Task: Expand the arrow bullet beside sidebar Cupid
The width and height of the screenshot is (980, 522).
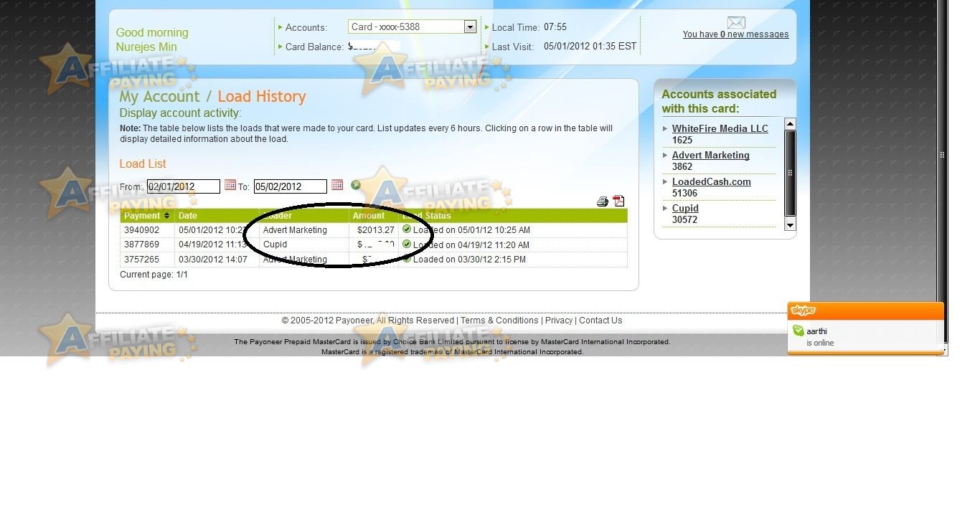Action: 665,209
